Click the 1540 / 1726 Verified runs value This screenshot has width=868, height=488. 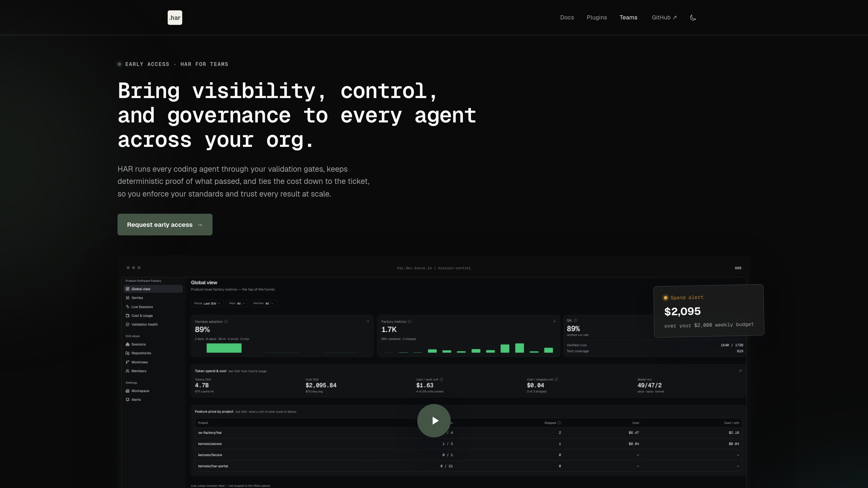pyautogui.click(x=732, y=345)
